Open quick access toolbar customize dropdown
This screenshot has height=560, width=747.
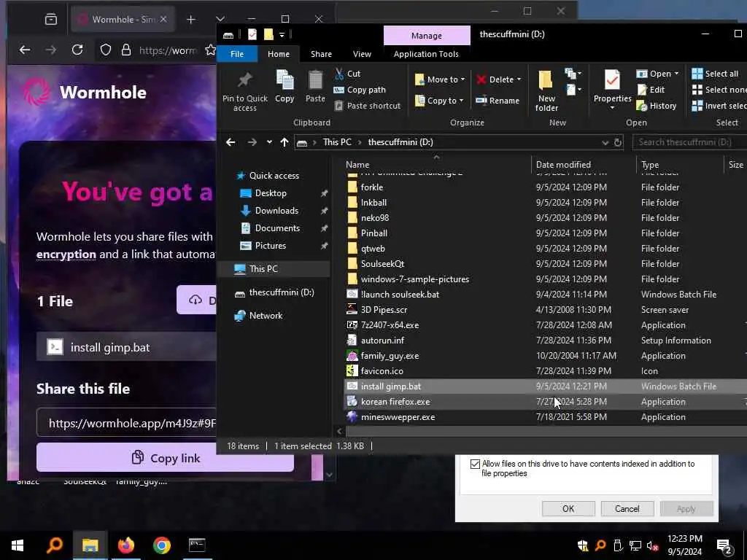(x=282, y=35)
